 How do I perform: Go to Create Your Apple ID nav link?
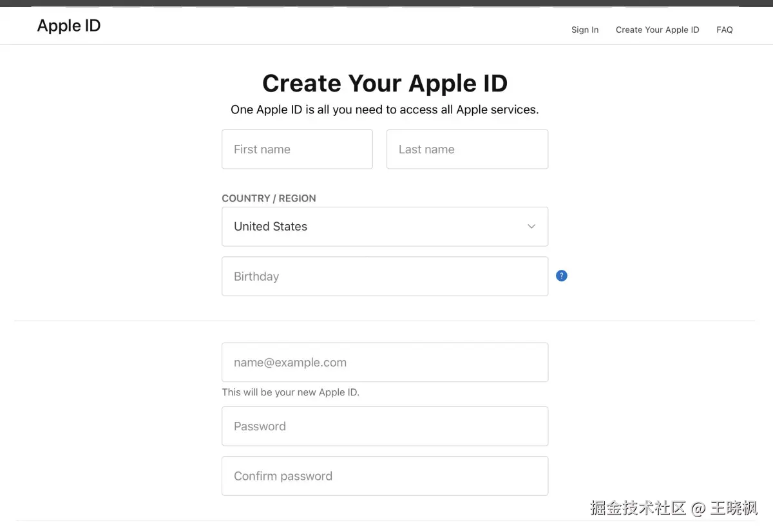coord(657,30)
